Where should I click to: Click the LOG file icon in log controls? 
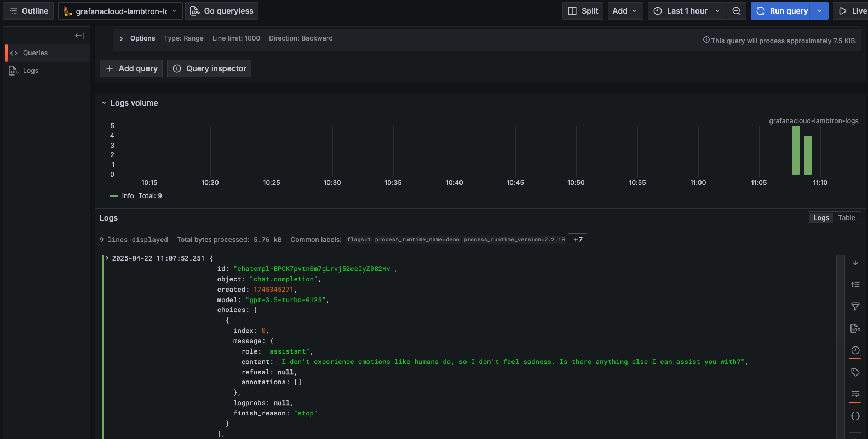[855, 328]
